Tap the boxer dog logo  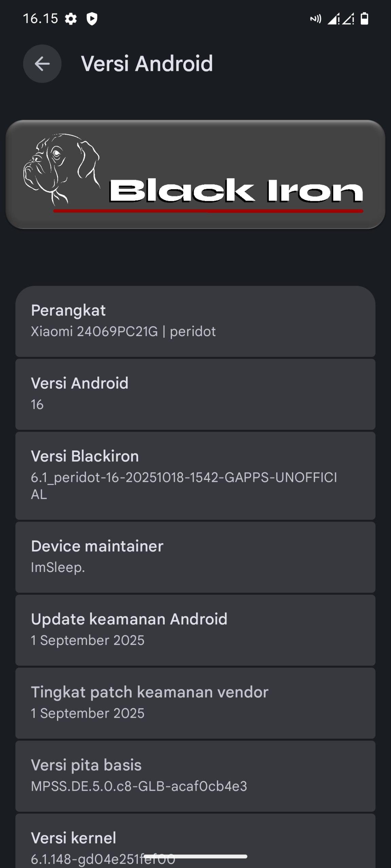point(61,169)
